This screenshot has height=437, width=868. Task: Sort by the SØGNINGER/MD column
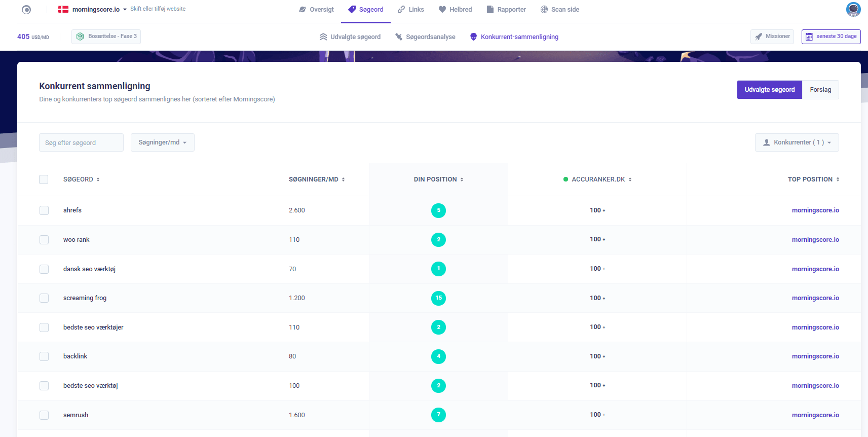[x=317, y=179]
